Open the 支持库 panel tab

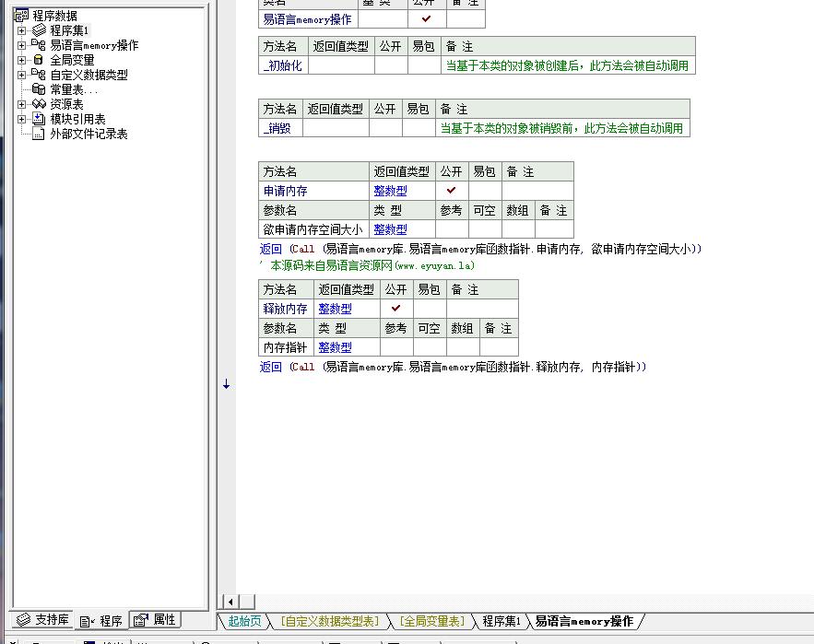tap(43, 620)
